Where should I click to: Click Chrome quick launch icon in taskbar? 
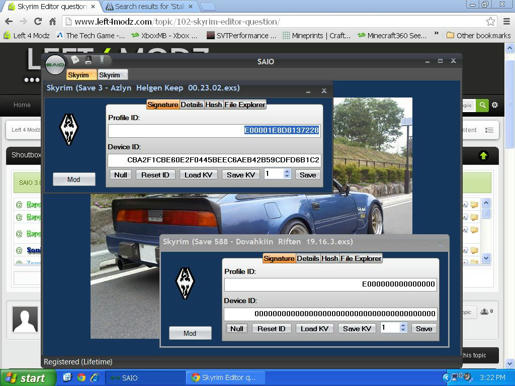pyautogui.click(x=81, y=378)
